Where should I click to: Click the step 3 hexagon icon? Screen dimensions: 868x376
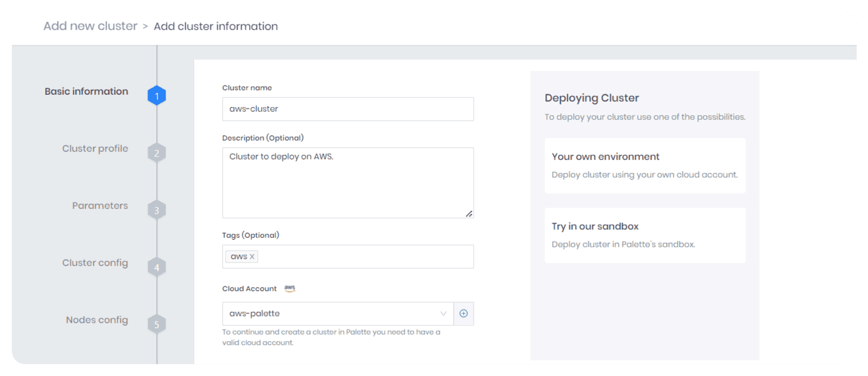tap(157, 210)
